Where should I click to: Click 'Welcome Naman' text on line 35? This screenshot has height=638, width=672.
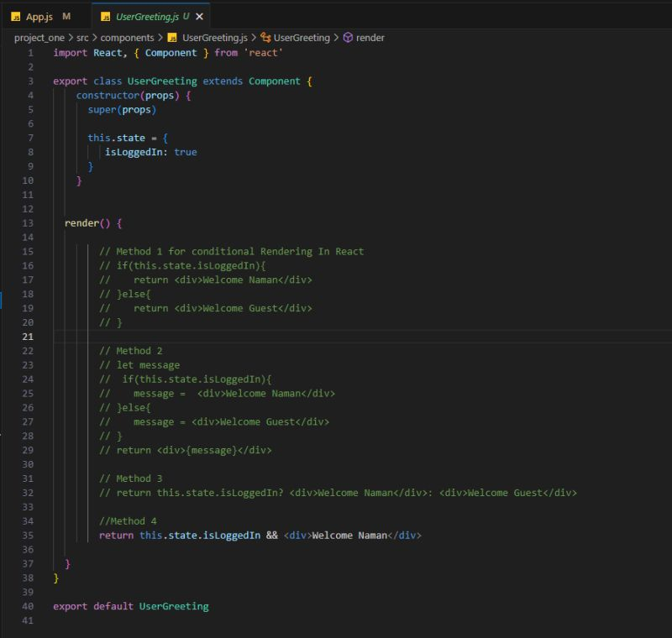[x=349, y=536]
